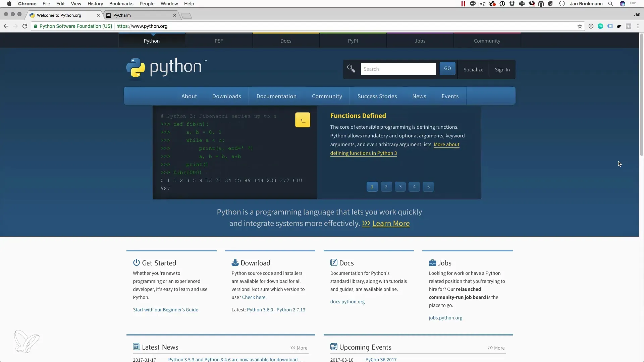The width and height of the screenshot is (644, 362).
Task: Open the Python 3.6.0 download link
Action: pos(260,310)
